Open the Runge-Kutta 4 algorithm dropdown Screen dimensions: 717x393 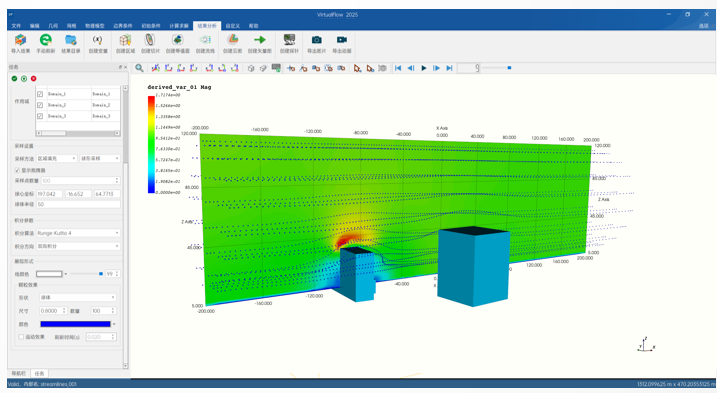(78, 233)
